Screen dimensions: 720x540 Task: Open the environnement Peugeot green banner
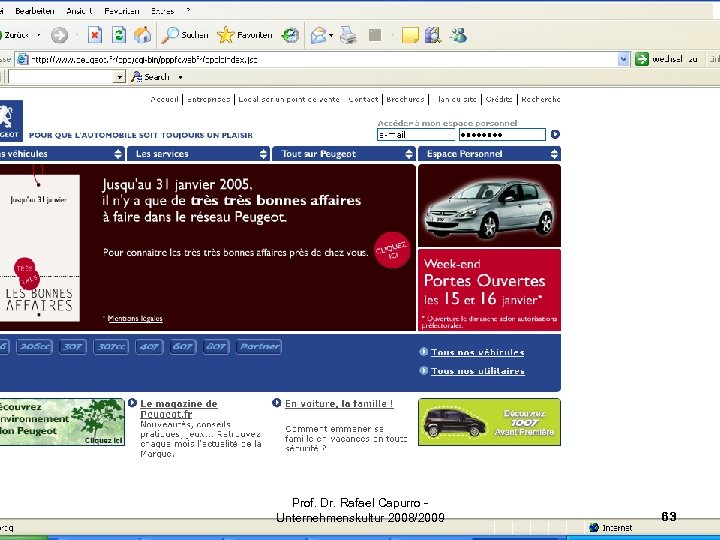[62, 422]
